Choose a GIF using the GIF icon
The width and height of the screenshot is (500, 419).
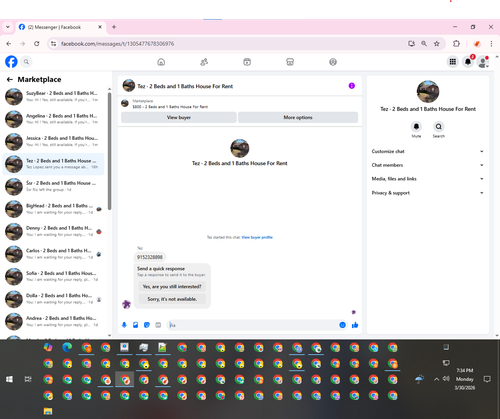coord(158,325)
